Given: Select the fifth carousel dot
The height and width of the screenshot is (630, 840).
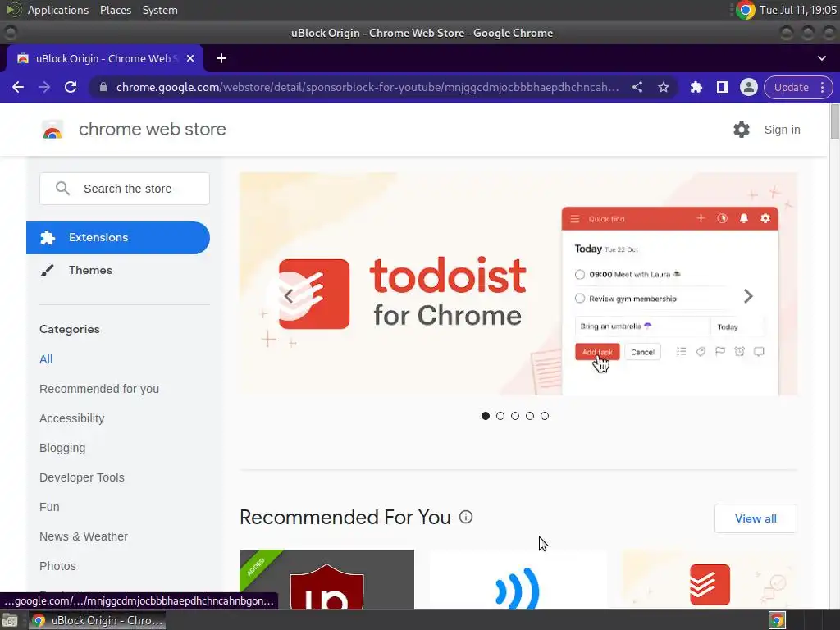Looking at the screenshot, I should coord(545,416).
